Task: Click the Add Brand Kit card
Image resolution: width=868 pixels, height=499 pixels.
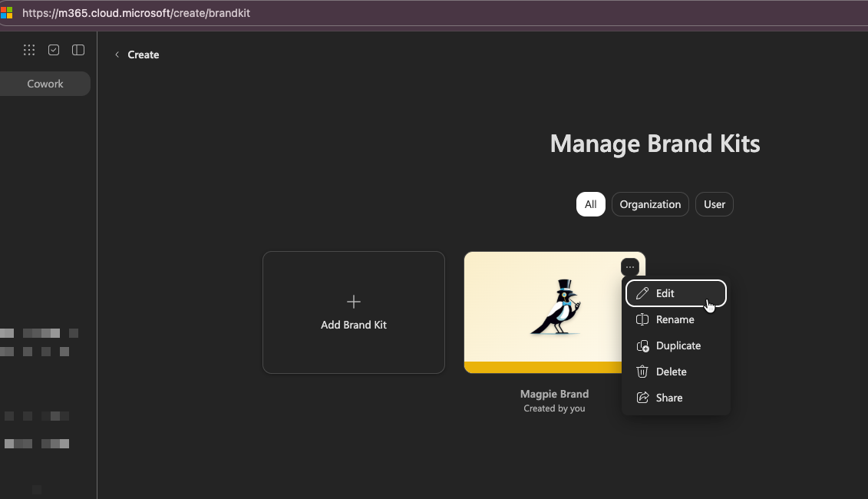Action: point(354,312)
